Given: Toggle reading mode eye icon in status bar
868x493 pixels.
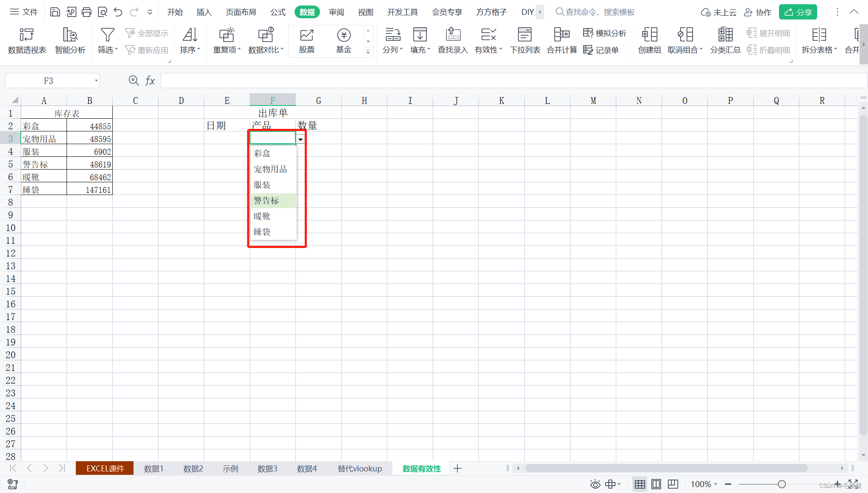Looking at the screenshot, I should point(595,484).
